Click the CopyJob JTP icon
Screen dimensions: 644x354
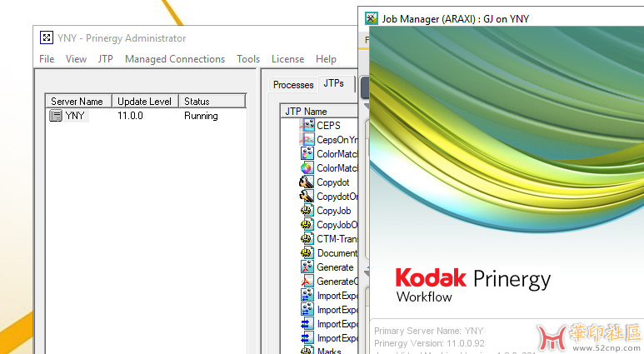[307, 210]
